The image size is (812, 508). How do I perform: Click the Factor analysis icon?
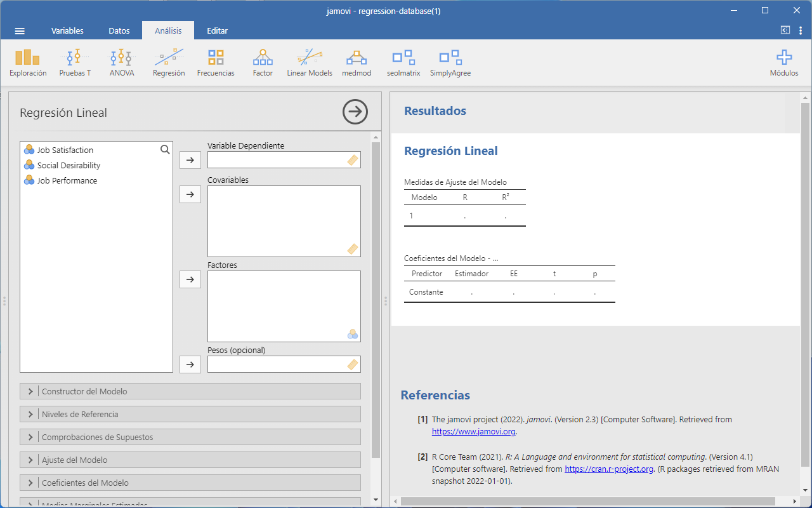263,63
